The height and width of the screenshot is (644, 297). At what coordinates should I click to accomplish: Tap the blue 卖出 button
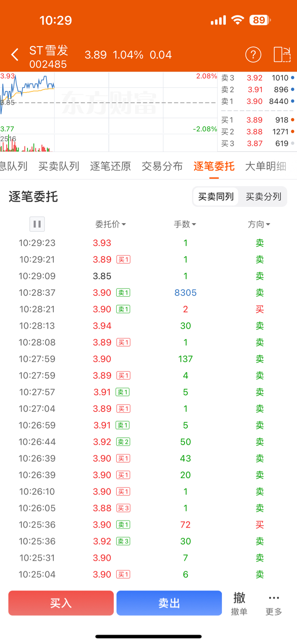pos(169,603)
